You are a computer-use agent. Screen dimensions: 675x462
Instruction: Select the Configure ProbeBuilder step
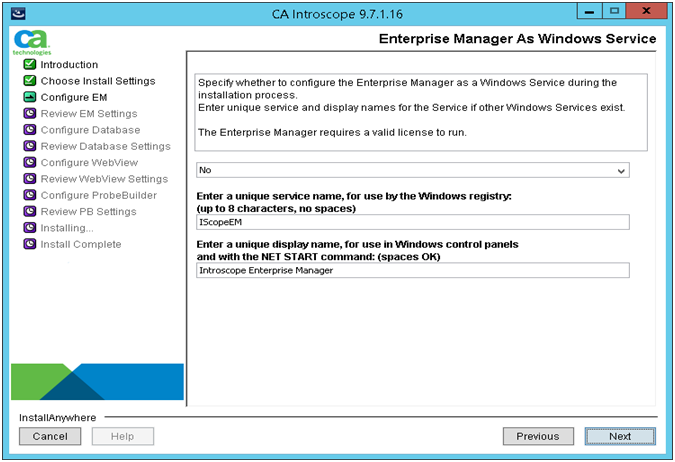pyautogui.click(x=99, y=195)
